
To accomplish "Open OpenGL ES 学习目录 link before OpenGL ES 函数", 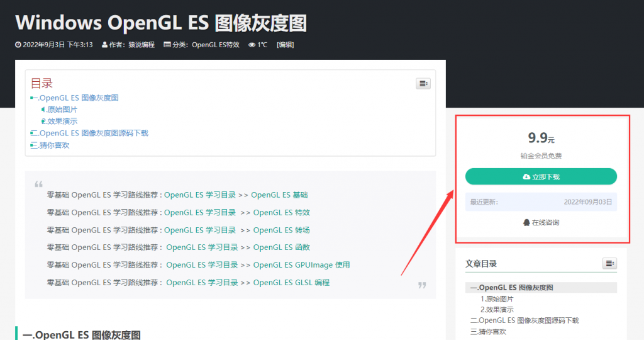I will pos(202,247).
